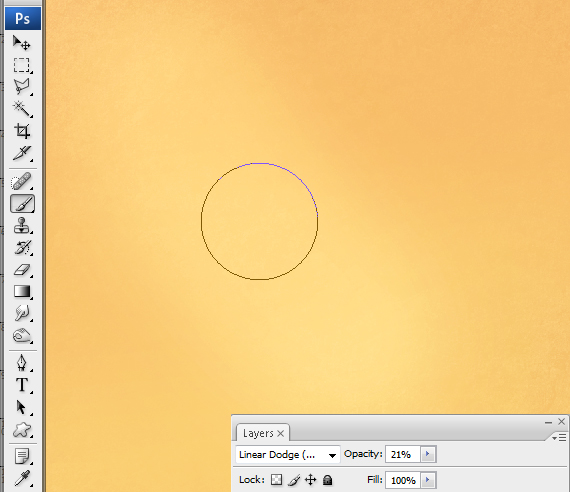The image size is (570, 492).
Task: Select the Eraser tool
Action: [22, 270]
